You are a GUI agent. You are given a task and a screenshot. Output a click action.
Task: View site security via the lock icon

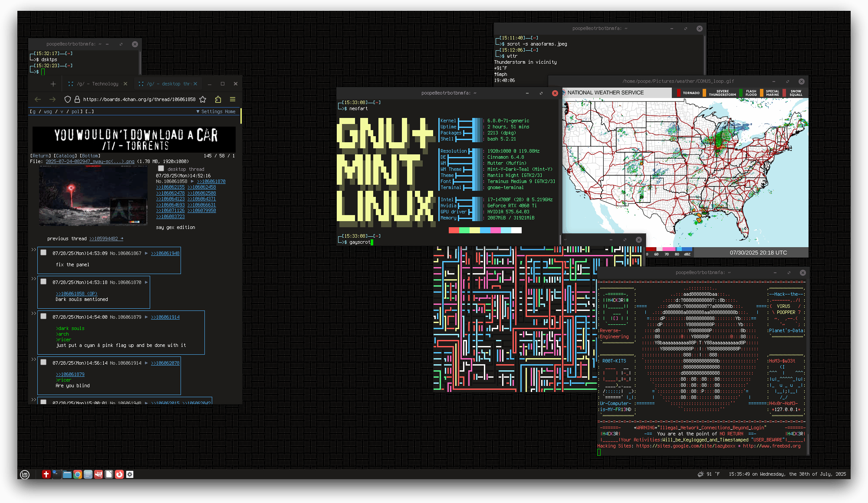pyautogui.click(x=77, y=99)
